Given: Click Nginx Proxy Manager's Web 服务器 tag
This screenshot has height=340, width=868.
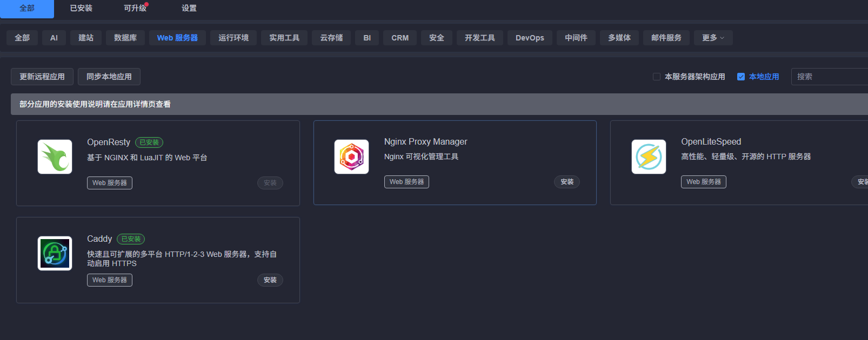Looking at the screenshot, I should pos(406,182).
